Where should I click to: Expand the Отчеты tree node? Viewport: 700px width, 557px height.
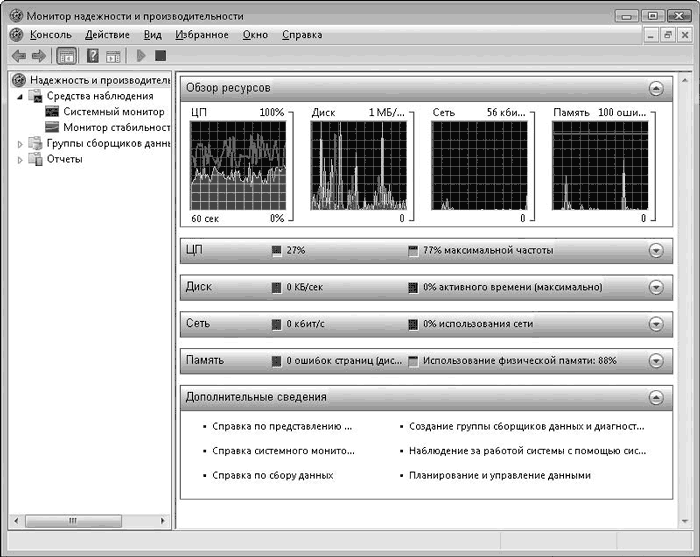pyautogui.click(x=21, y=160)
